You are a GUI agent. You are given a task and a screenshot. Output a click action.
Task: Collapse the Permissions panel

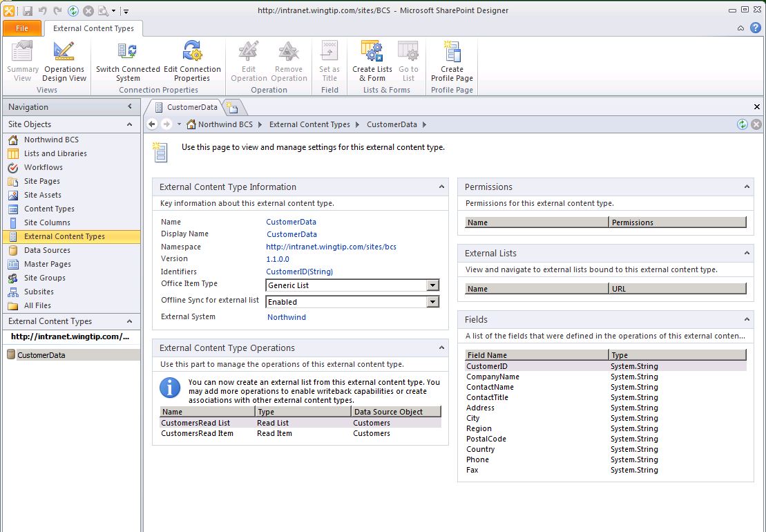point(747,187)
